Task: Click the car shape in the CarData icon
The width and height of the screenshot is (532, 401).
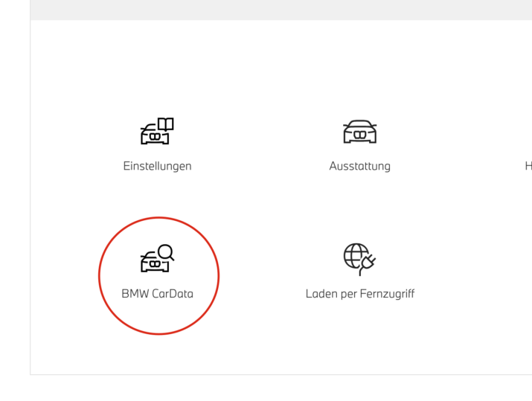Action: click(x=153, y=263)
